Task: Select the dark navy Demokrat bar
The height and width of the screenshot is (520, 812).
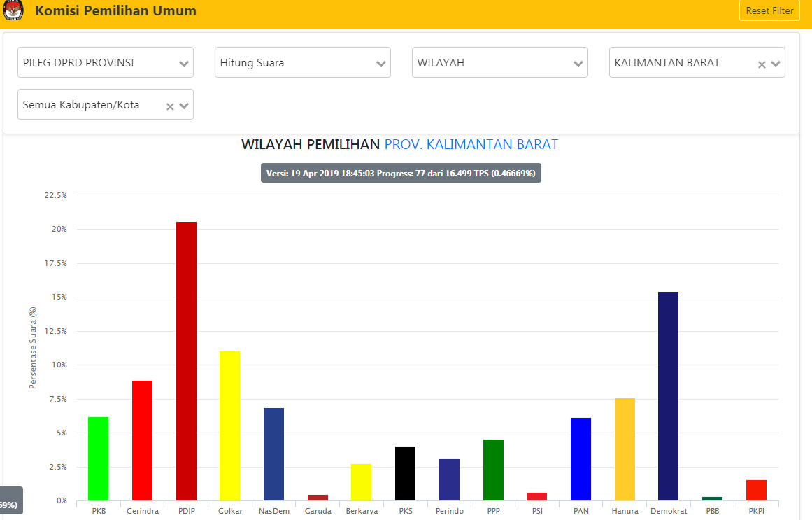Action: tap(668, 395)
